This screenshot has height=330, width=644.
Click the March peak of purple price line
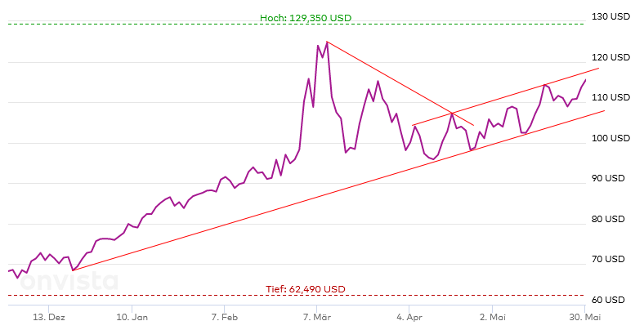(326, 42)
